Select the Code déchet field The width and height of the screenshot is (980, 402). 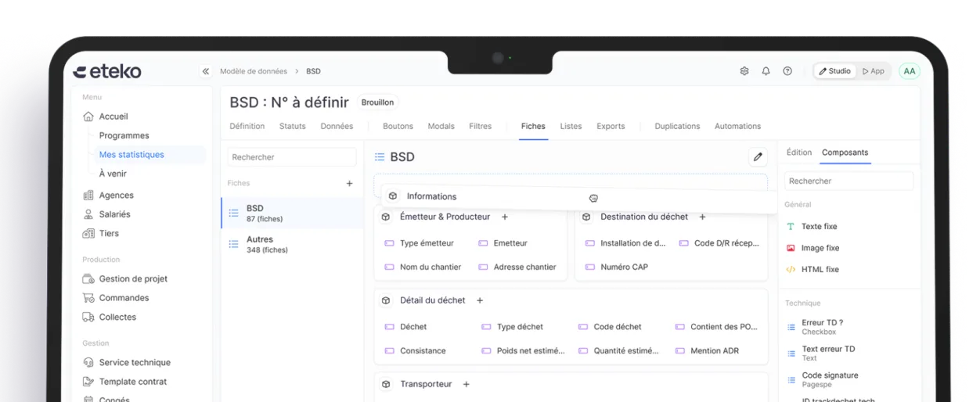click(x=610, y=327)
